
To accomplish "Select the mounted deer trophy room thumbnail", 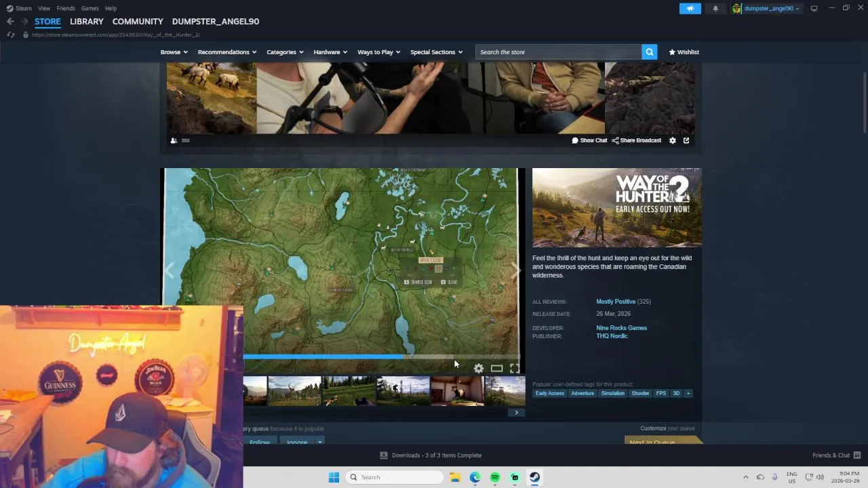I will (x=457, y=391).
